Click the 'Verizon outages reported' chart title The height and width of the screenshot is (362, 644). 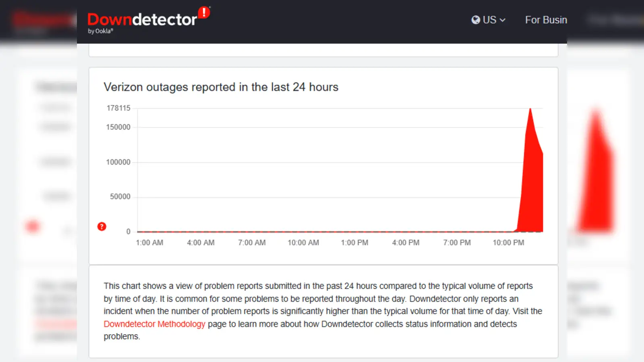point(221,87)
